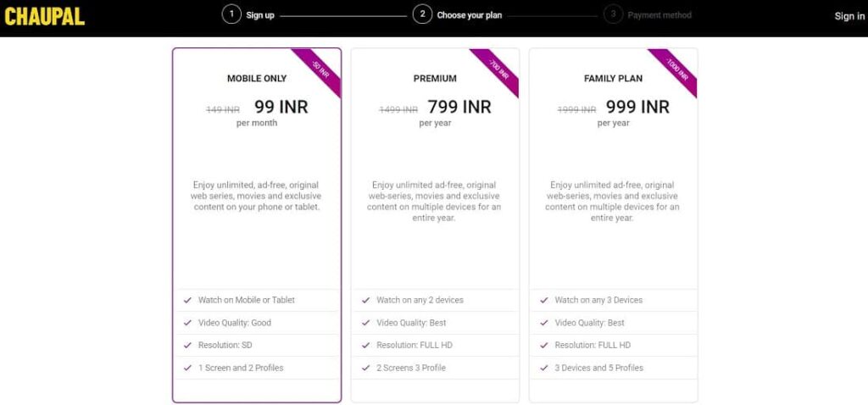
Task: Click checkmark beside Watch on Mobile or Tablet
Action: pyautogui.click(x=187, y=300)
